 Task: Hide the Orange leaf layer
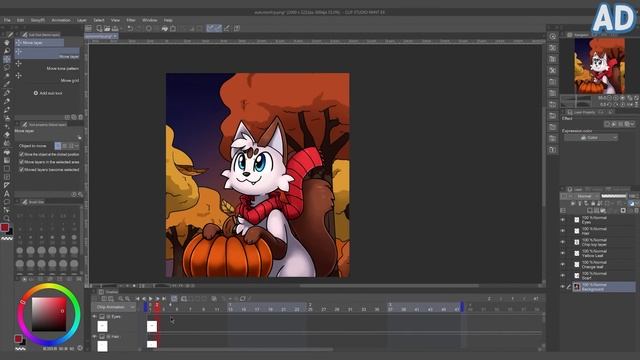click(x=563, y=264)
